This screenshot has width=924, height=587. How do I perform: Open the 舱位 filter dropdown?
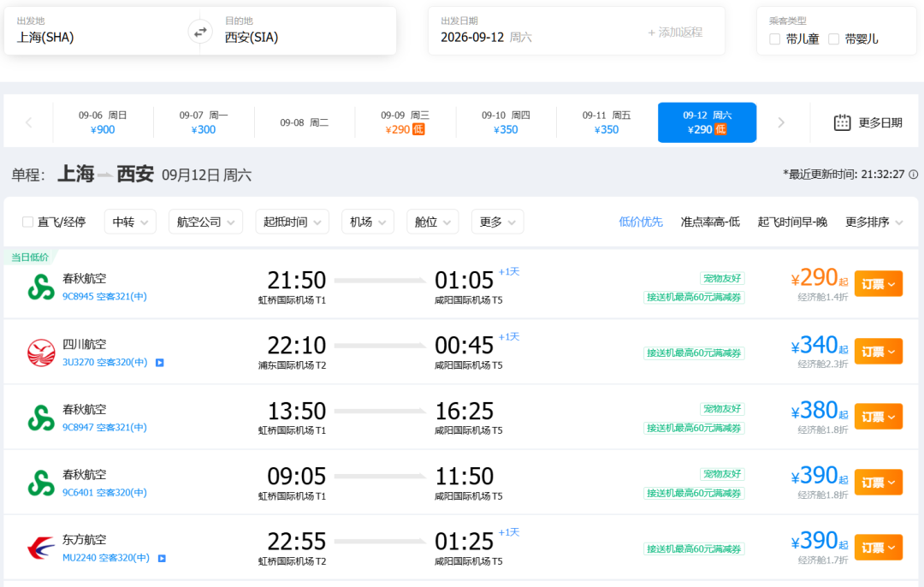point(433,222)
